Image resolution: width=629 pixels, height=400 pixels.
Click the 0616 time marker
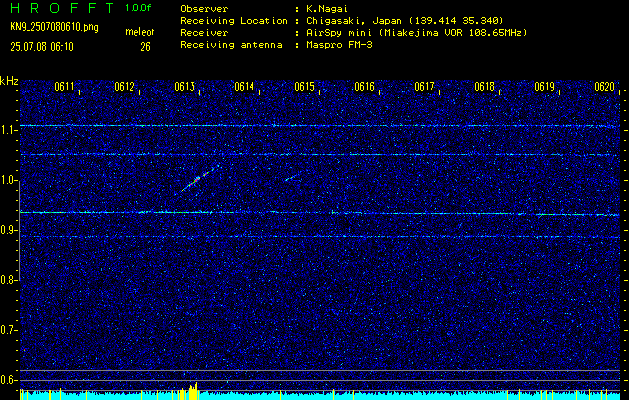tap(365, 87)
